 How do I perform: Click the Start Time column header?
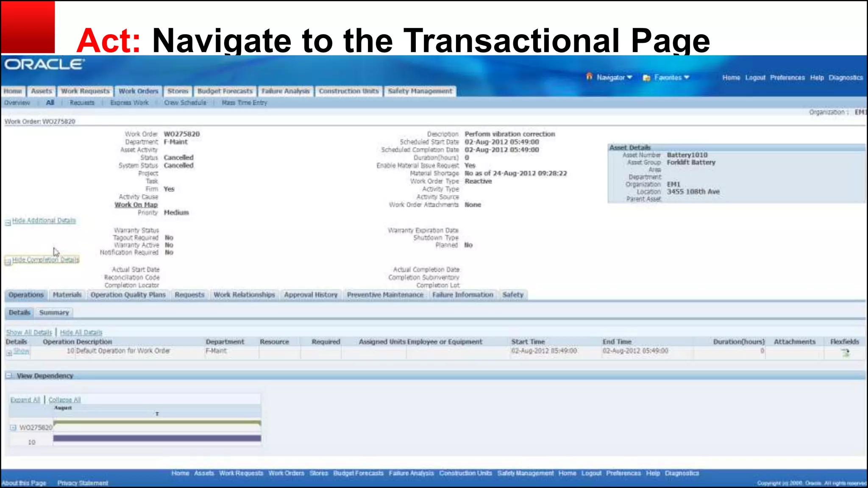coord(528,342)
